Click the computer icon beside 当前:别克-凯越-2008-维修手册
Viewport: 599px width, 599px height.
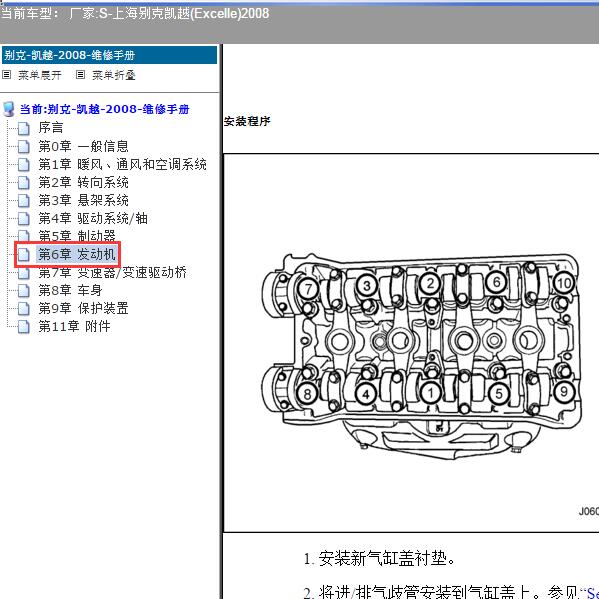click(8, 109)
